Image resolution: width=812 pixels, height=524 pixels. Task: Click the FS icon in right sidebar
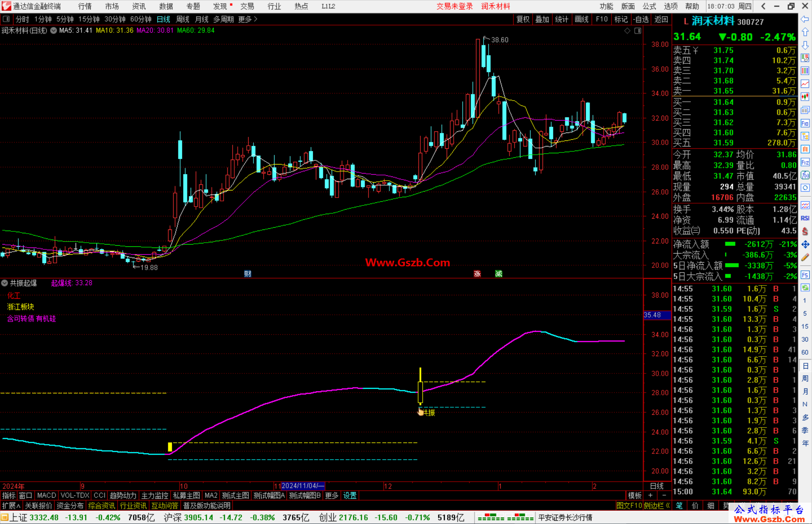[805, 275]
